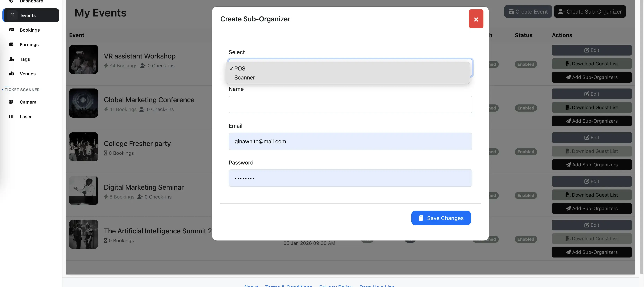Choose Scanner from the Select dropdown
This screenshot has height=287, width=644.
245,78
